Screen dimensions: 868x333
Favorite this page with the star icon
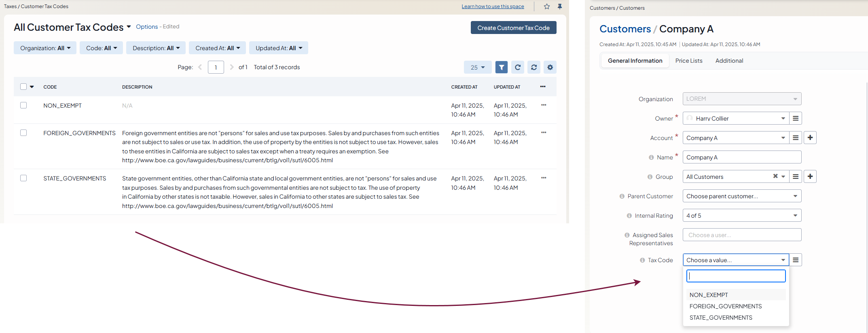pyautogui.click(x=546, y=6)
